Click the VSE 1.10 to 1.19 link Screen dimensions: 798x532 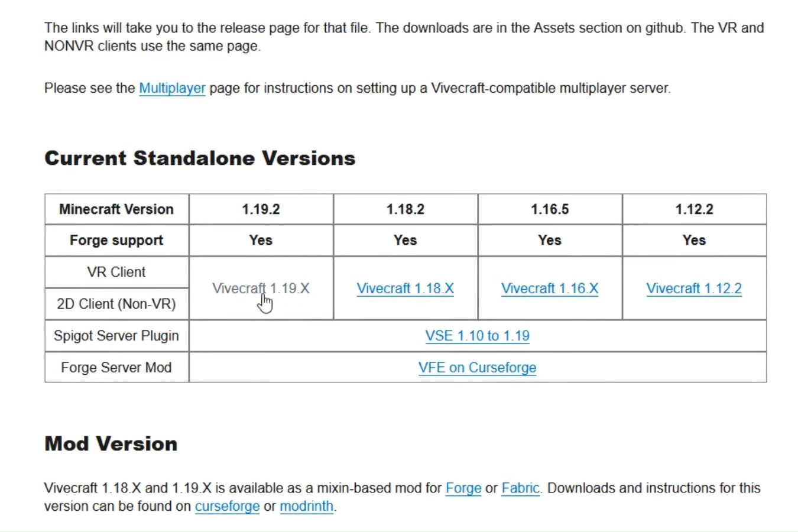pos(477,336)
